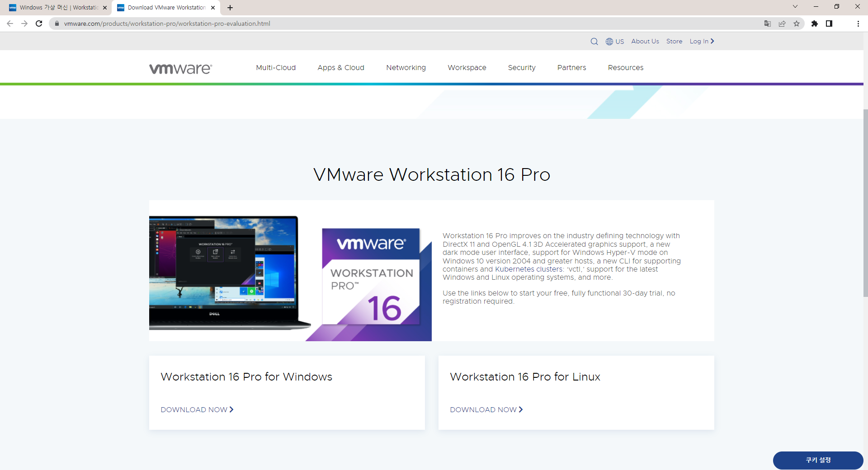Click the address bar URL
The height and width of the screenshot is (470, 868).
coord(167,23)
